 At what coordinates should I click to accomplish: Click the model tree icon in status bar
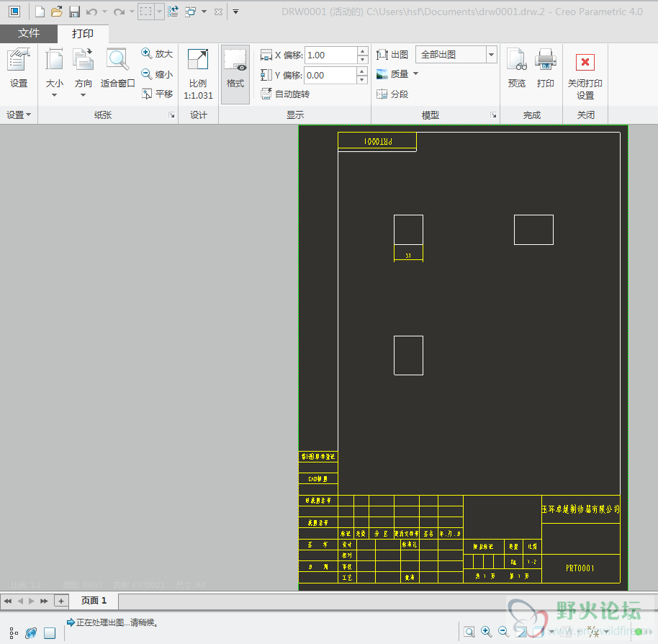click(14, 632)
